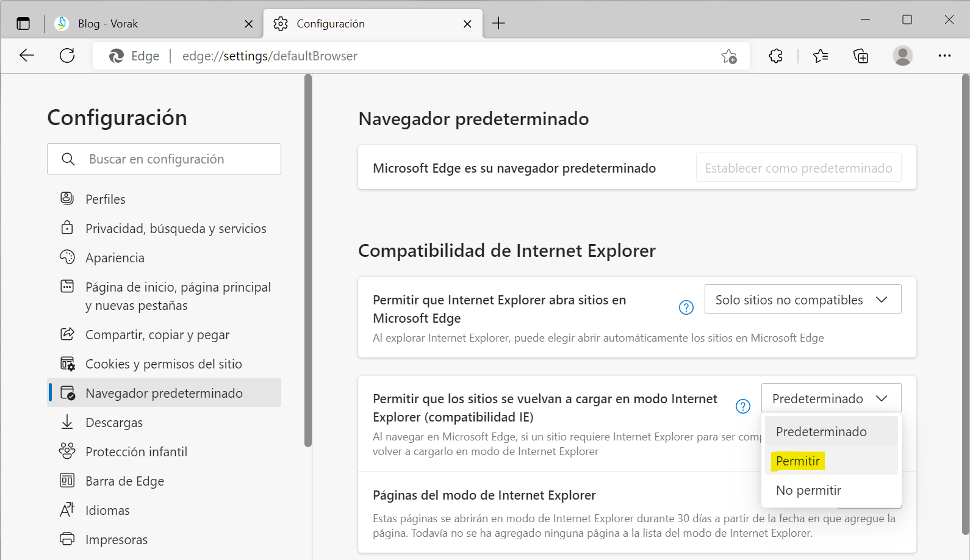Open a new tab with plus button
970x560 pixels.
point(498,23)
